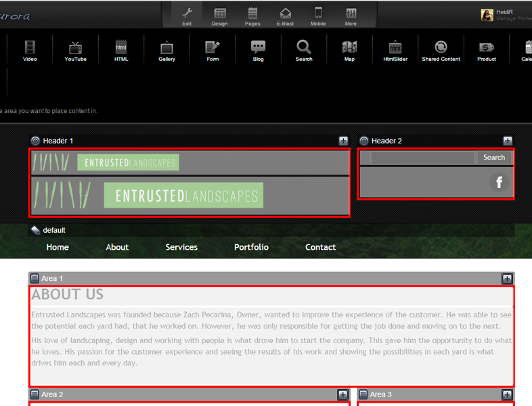532x406 pixels.
Task: Click the Shared Content icon
Action: (x=441, y=51)
